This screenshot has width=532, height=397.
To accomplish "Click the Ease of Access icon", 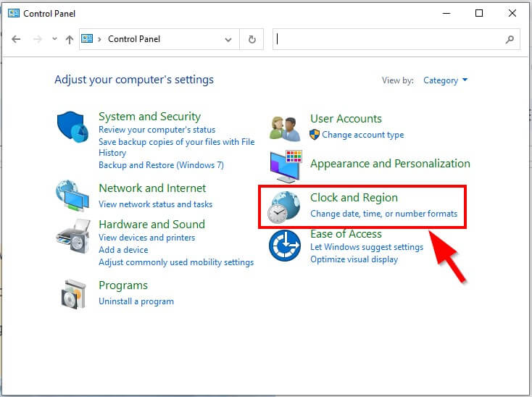I will 285,246.
